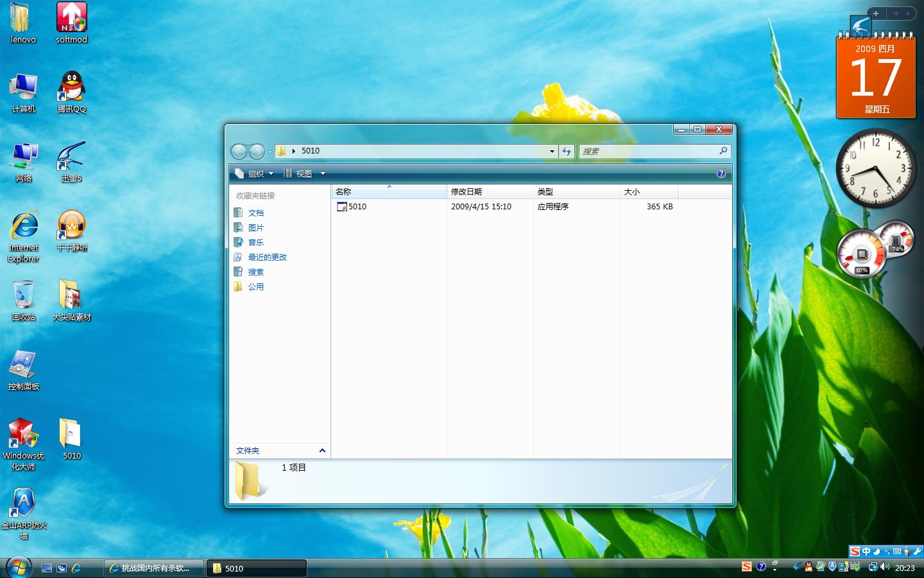Click the sidebar previous-gadgets arrow
This screenshot has height=578, width=924.
click(x=896, y=13)
